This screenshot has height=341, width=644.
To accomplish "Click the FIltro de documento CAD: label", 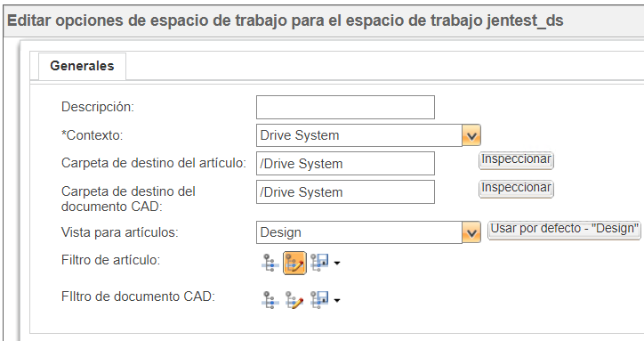I will tap(138, 296).
